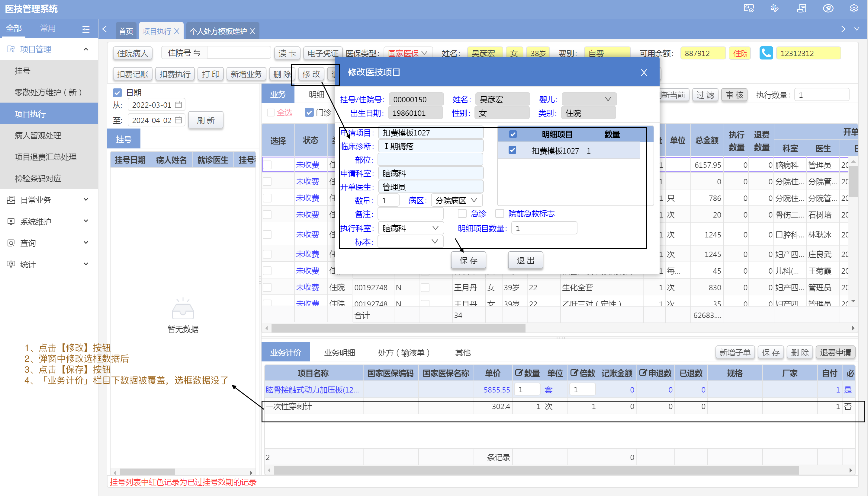Screen dimensions: 868x496
Task: Click the 退费申请 button
Action: (835, 352)
